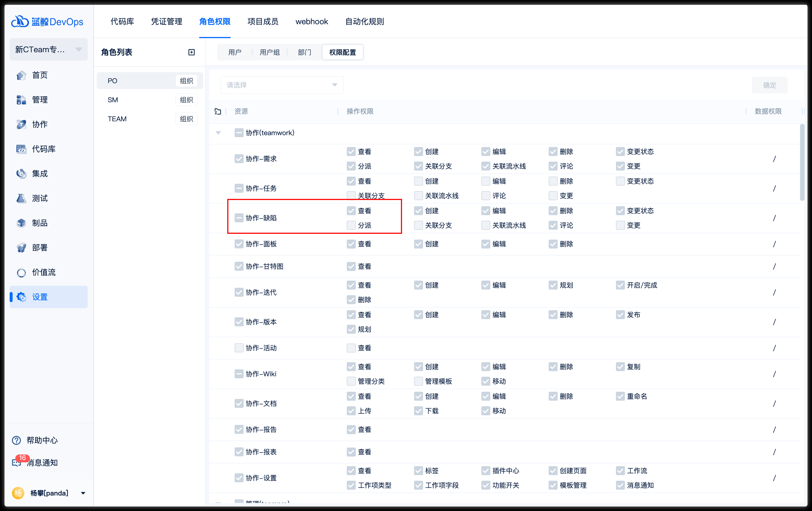Click the 角色列表 heading
812x511 pixels.
click(x=117, y=52)
